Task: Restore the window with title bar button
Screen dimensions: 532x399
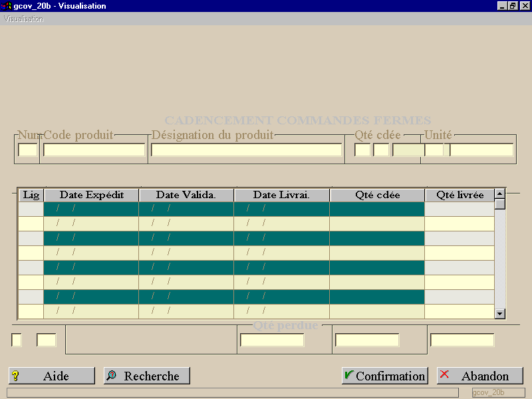Action: pos(513,6)
